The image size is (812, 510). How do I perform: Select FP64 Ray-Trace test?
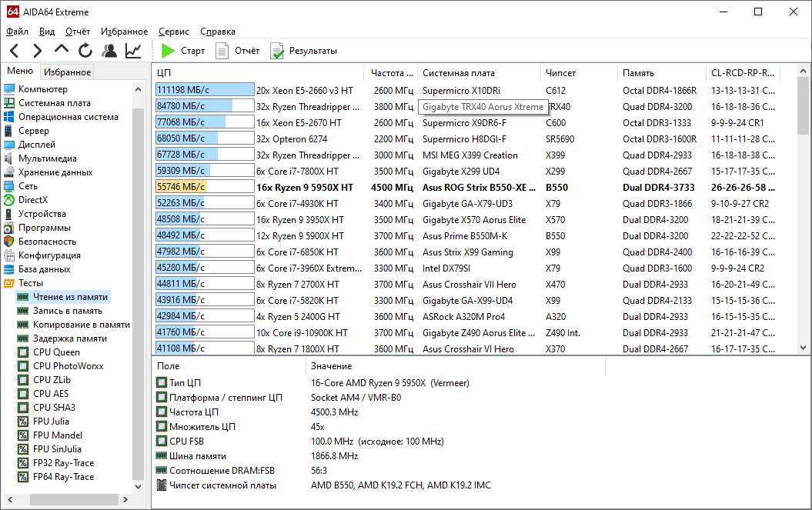point(63,477)
